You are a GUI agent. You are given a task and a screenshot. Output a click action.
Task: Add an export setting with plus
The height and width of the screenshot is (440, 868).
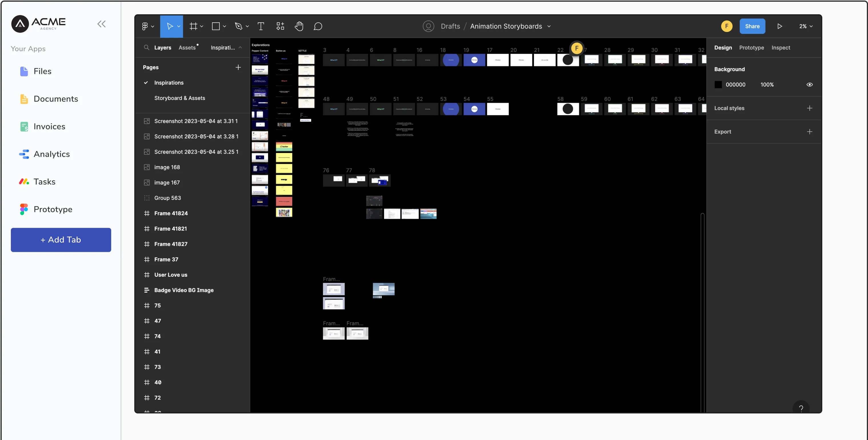(x=809, y=132)
